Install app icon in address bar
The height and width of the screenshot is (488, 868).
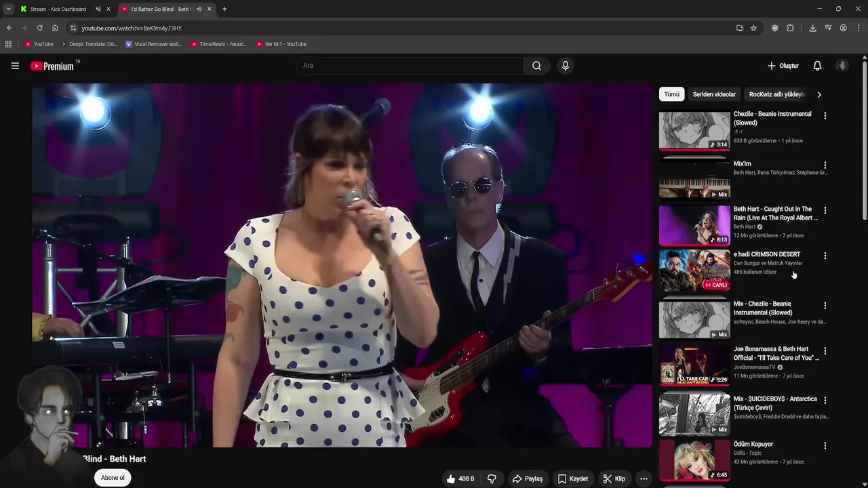coord(739,28)
